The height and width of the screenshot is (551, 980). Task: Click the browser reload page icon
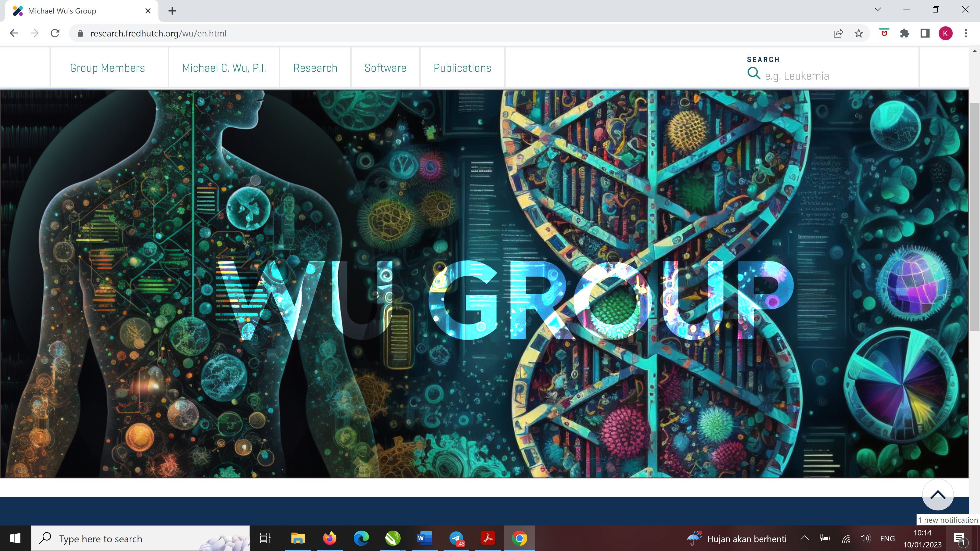click(x=55, y=33)
